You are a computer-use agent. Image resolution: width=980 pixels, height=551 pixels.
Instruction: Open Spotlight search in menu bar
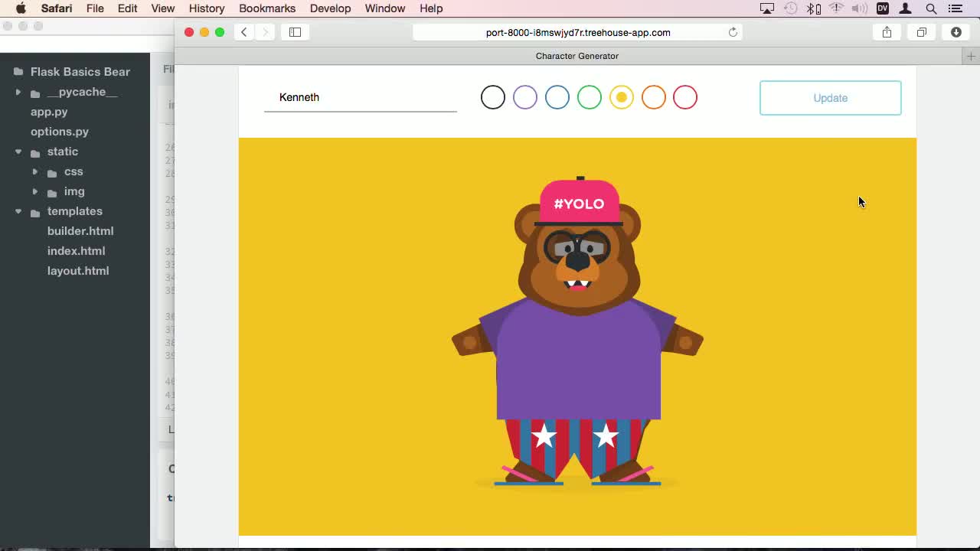pos(932,8)
